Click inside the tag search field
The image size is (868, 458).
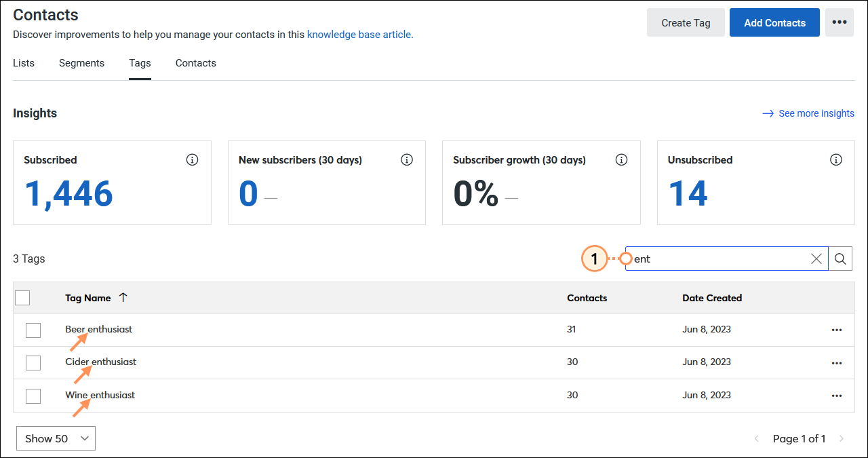tap(719, 259)
